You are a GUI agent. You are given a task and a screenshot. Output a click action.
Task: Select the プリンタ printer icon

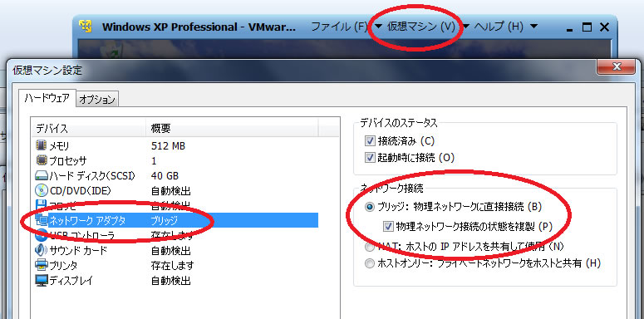[x=41, y=265]
